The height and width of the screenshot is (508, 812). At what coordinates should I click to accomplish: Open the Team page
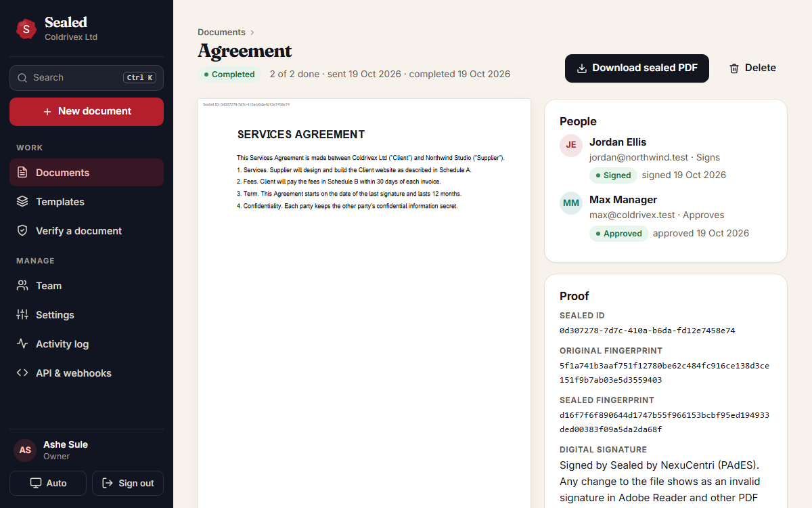[87, 286]
